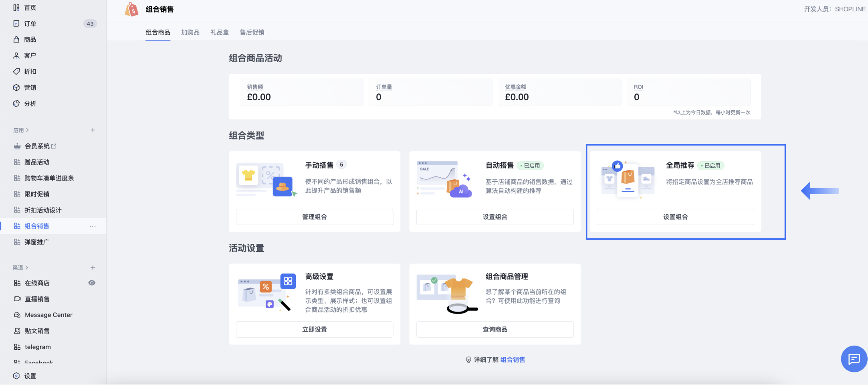
Task: Click the grid icon beside 弹窗推广
Action: (17, 242)
